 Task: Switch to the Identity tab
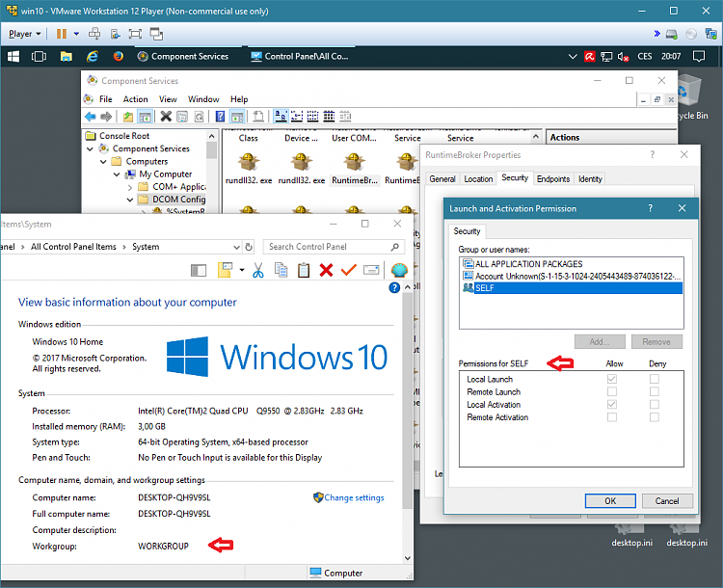point(590,179)
